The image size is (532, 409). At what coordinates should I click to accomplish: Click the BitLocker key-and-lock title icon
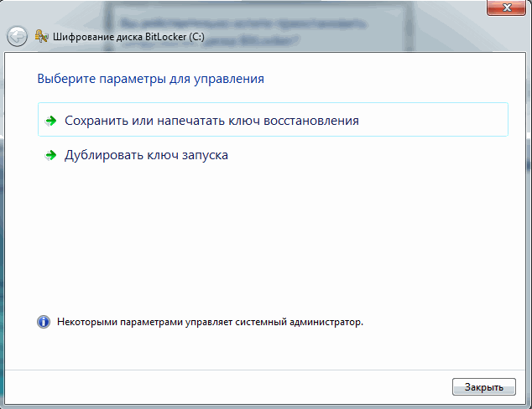tap(41, 36)
